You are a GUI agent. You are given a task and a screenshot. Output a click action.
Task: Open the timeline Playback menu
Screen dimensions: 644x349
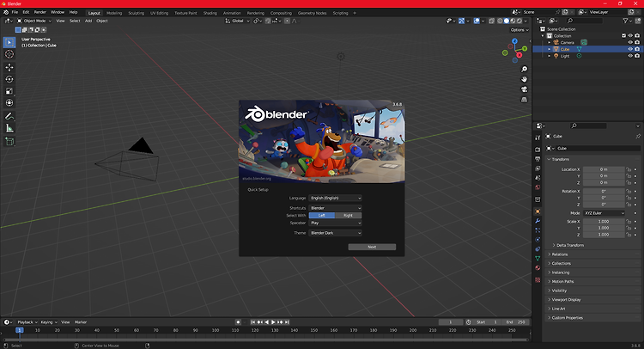tap(27, 322)
